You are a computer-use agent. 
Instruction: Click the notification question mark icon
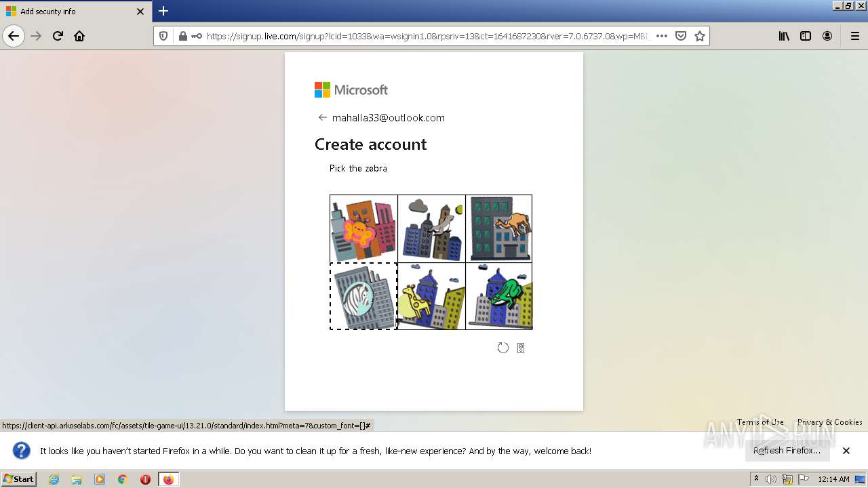(22, 451)
